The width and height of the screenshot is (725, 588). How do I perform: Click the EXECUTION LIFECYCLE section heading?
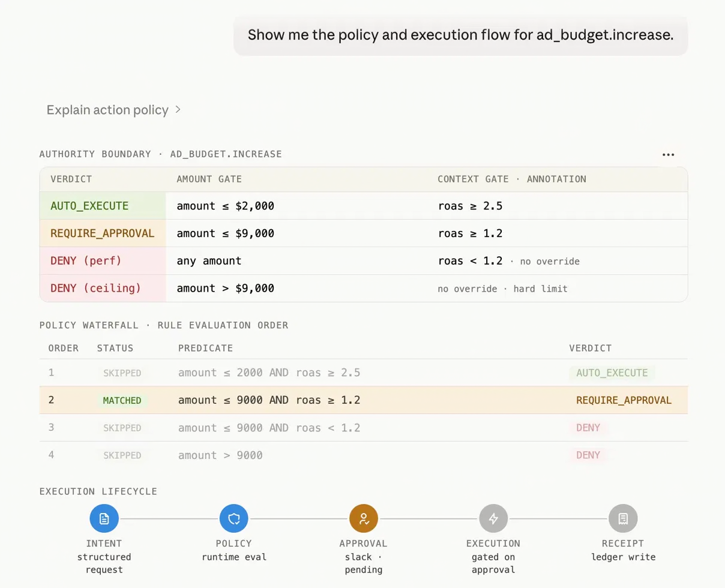coord(98,491)
